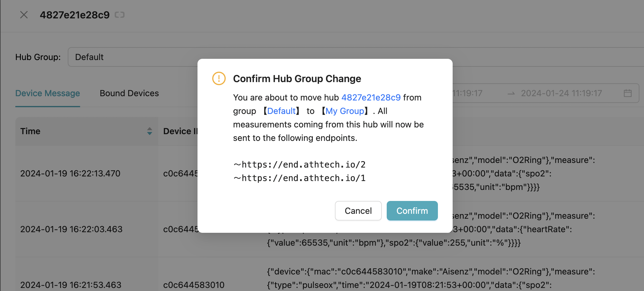The height and width of the screenshot is (291, 644).
Task: Cancel the hub group change
Action: point(358,211)
